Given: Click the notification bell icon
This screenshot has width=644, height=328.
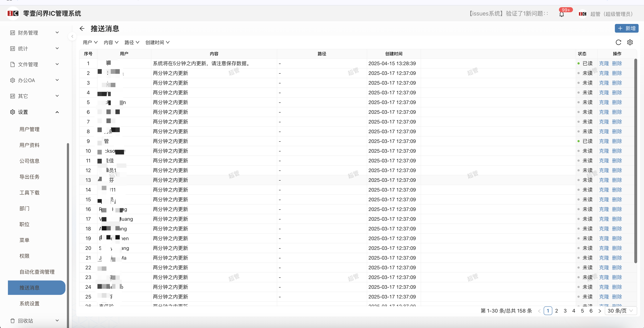Looking at the screenshot, I should tap(561, 14).
